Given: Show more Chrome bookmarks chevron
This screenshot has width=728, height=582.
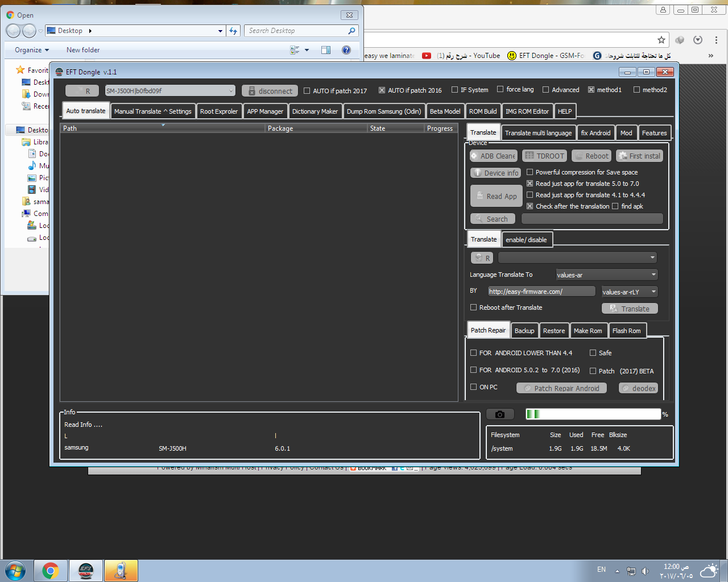Looking at the screenshot, I should [711, 56].
